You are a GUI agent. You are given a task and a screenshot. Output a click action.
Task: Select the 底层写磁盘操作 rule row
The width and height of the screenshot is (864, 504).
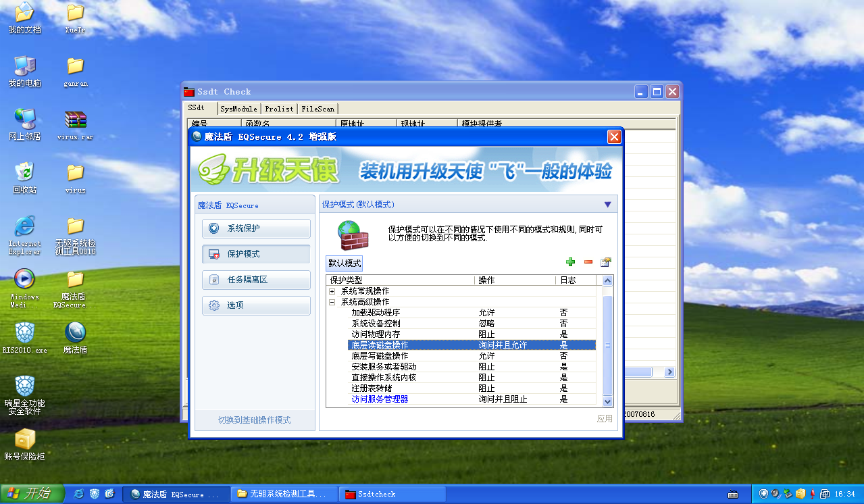(472, 356)
